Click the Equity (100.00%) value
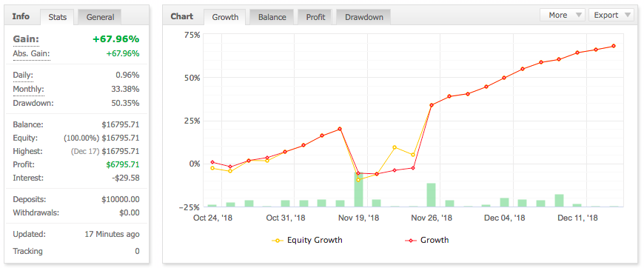 point(101,138)
